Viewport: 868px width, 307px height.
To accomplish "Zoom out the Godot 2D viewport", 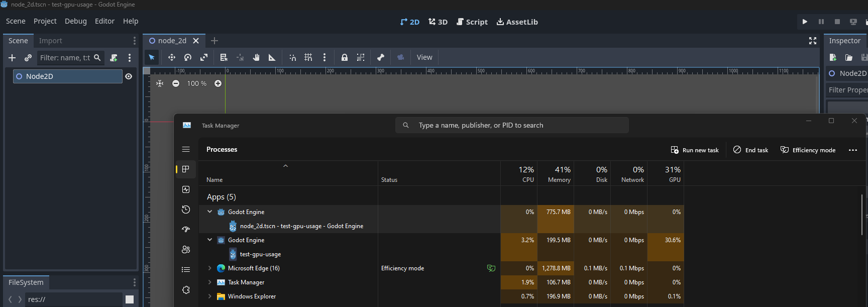I will [x=176, y=83].
